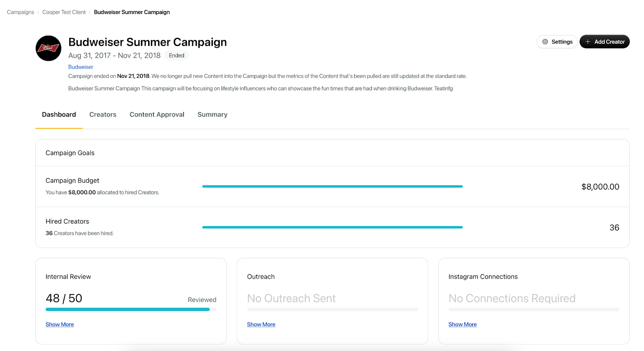Open the Content Approval tab

(x=157, y=115)
